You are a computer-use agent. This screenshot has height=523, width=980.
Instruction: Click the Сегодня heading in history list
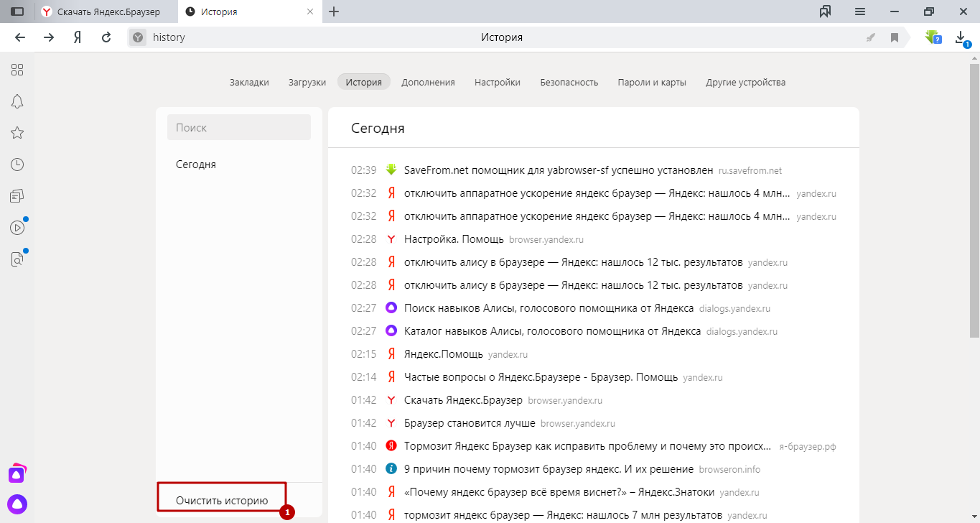tap(378, 129)
